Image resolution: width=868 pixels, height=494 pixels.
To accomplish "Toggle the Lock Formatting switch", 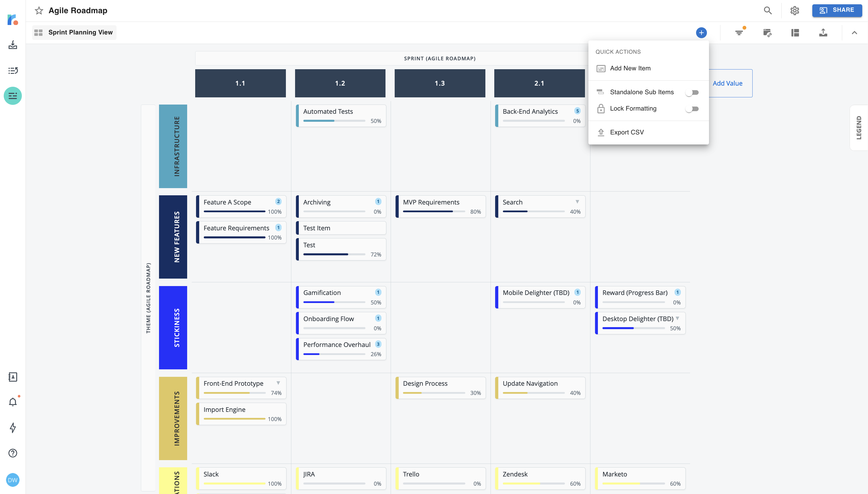I will [692, 109].
